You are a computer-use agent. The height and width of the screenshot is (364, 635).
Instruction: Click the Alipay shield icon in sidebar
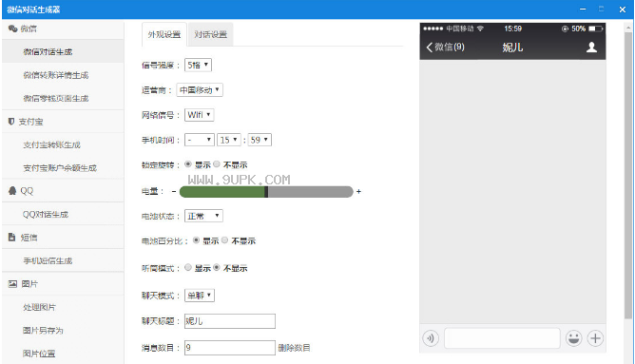[x=11, y=122]
